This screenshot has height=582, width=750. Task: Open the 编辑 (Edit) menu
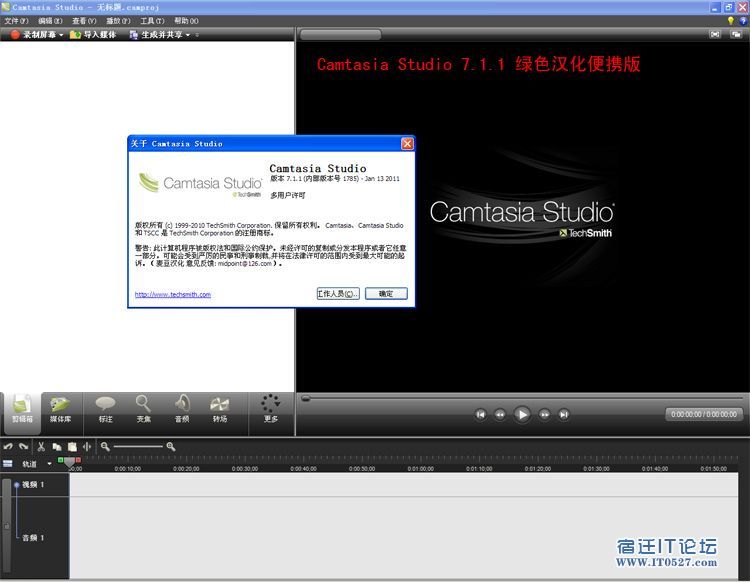coord(50,21)
